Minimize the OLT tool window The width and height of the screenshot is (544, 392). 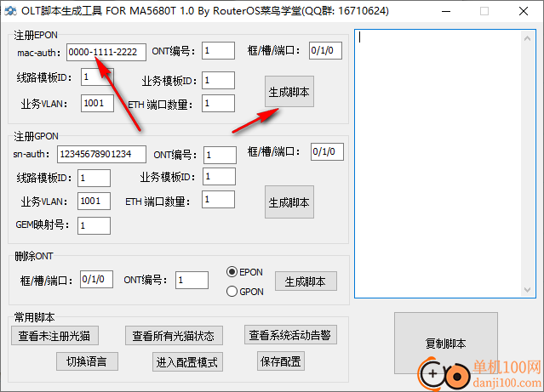point(446,11)
